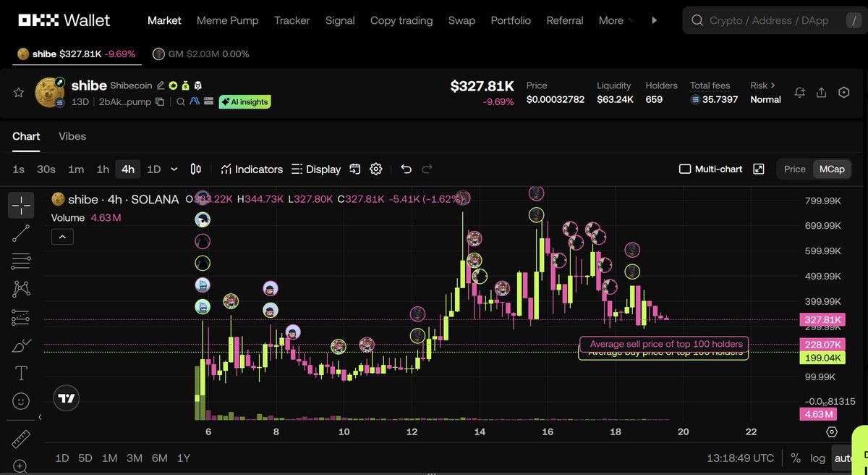Collapse the drawing toolbar with the side arrow
Image resolution: width=868 pixels, height=475 pixels.
click(x=41, y=417)
